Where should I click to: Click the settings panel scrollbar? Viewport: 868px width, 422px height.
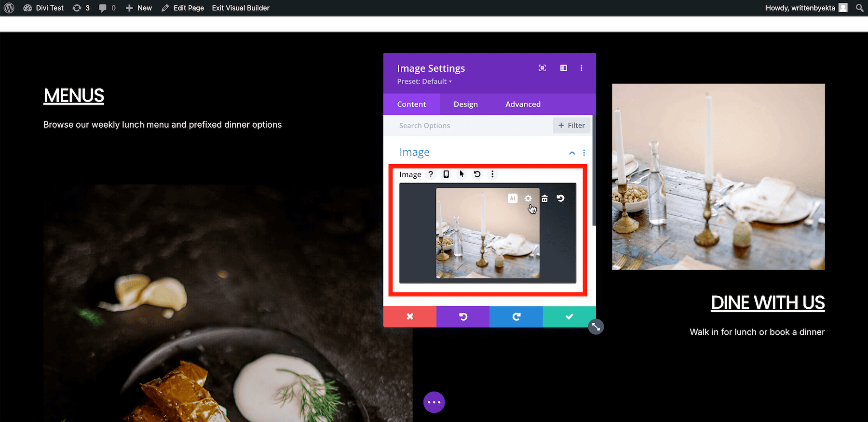(x=594, y=170)
